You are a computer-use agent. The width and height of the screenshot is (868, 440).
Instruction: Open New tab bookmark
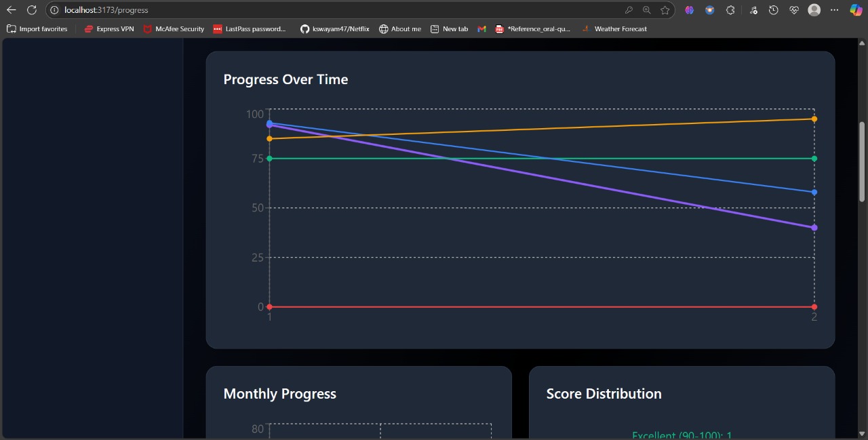(x=449, y=29)
